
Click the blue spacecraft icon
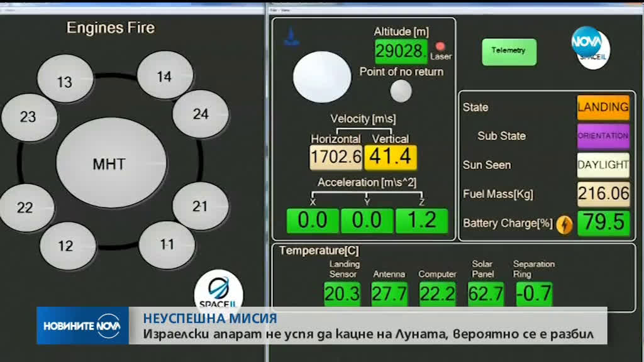pyautogui.click(x=291, y=37)
